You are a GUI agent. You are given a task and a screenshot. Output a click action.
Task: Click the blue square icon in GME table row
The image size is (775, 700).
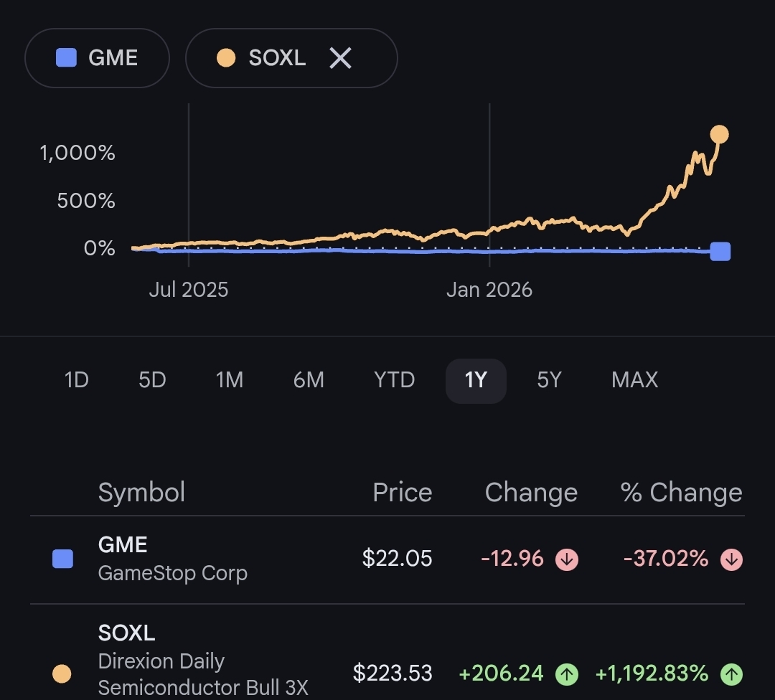pyautogui.click(x=62, y=559)
